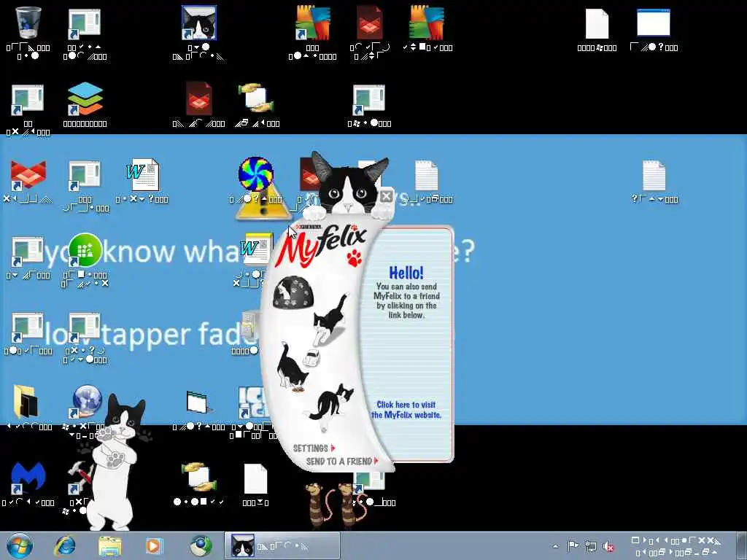
Task: Open the Recycle Bin on the desktop
Action: [28, 23]
